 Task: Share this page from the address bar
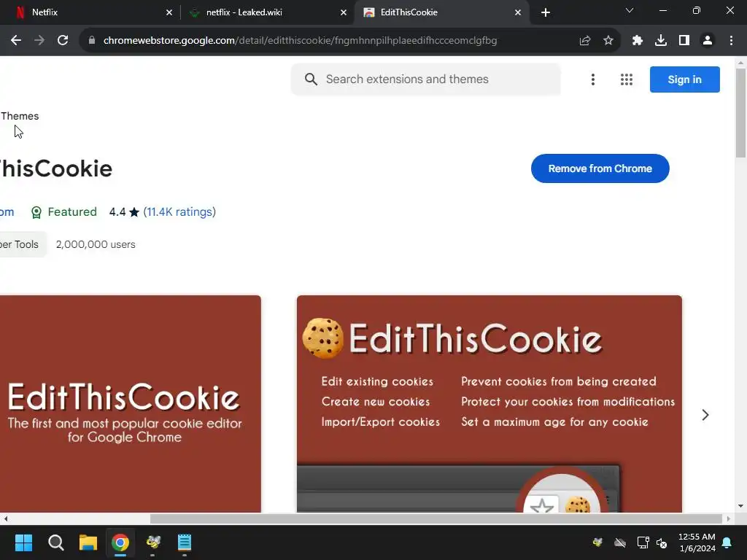[x=584, y=41]
